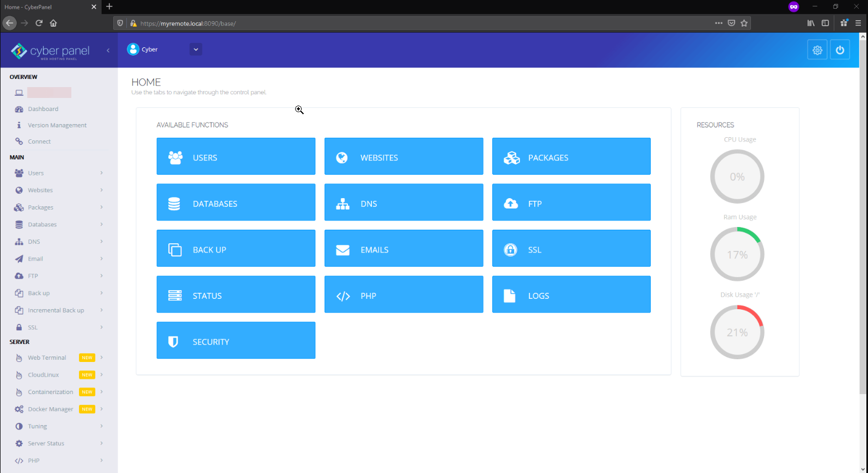Screen dimensions: 868x473
Task: Click the SECURITY tile shield icon
Action: 173,342
